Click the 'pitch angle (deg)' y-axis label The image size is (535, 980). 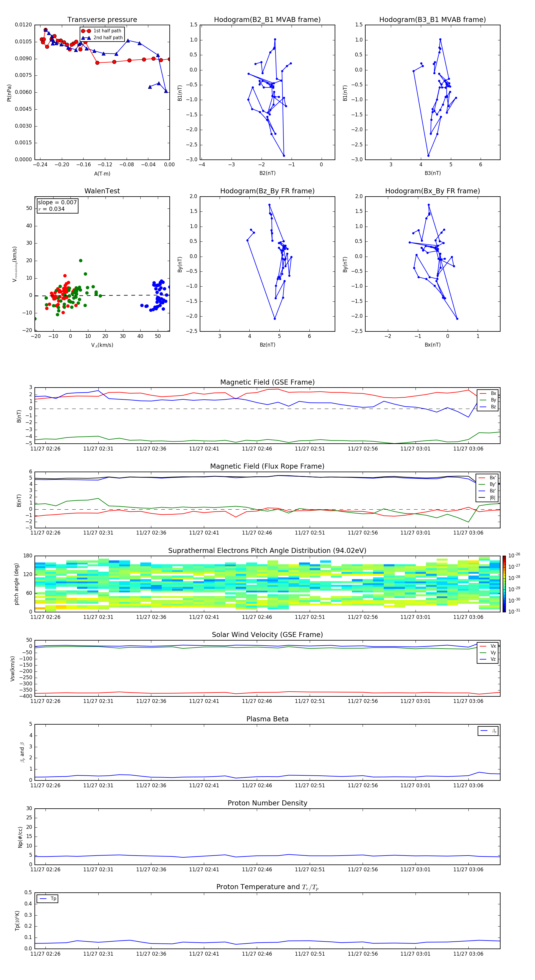(16, 584)
